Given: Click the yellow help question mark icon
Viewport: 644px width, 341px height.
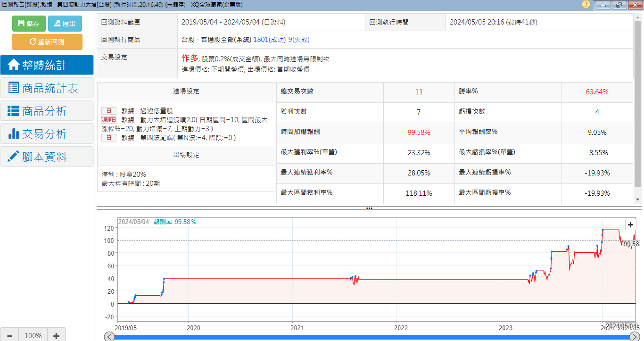Looking at the screenshot, I should [586, 5].
